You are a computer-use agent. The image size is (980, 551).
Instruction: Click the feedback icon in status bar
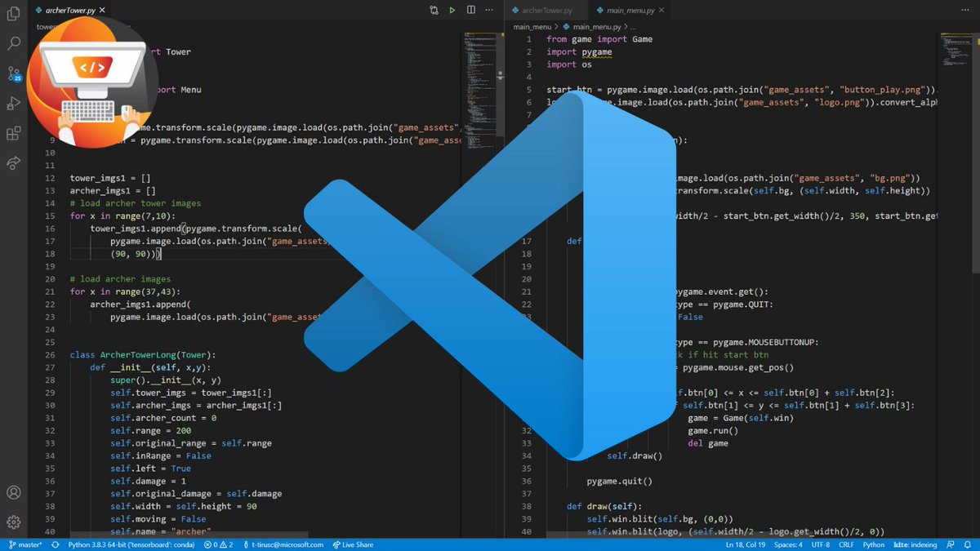[952, 544]
